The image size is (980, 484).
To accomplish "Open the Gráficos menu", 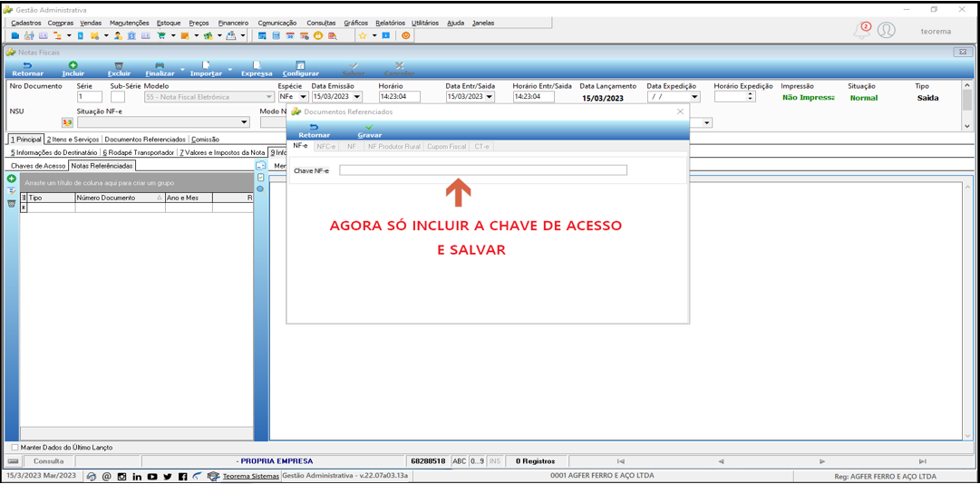I will point(355,23).
